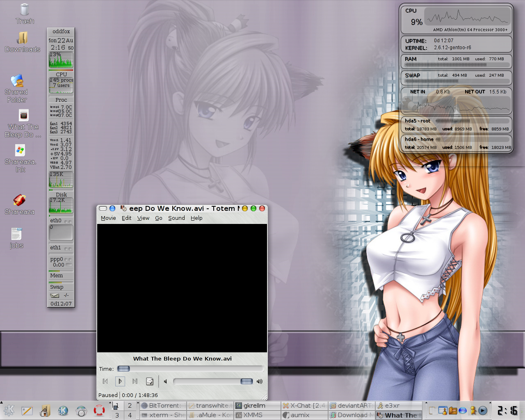Click the CPU chart in GKrellM
This screenshot has width=525, height=420.
pyautogui.click(x=61, y=59)
